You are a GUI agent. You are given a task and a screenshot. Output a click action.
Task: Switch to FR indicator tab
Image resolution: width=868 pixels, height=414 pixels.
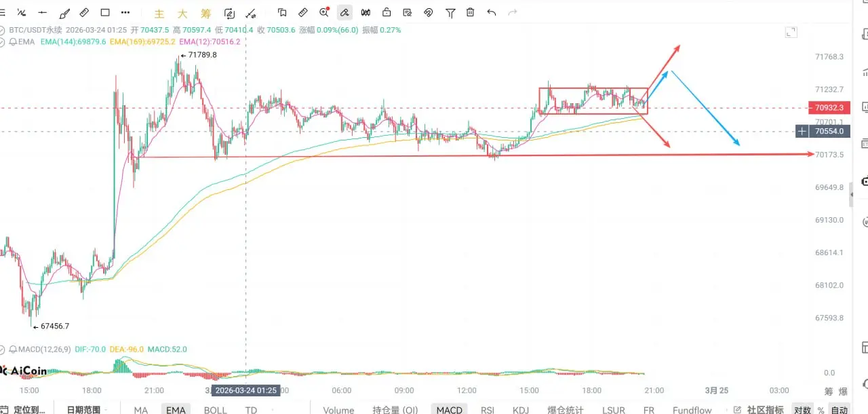[649, 410]
